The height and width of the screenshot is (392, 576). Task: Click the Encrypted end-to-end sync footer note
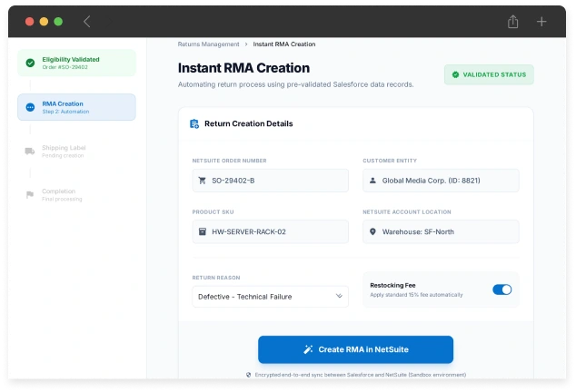pyautogui.click(x=361, y=375)
